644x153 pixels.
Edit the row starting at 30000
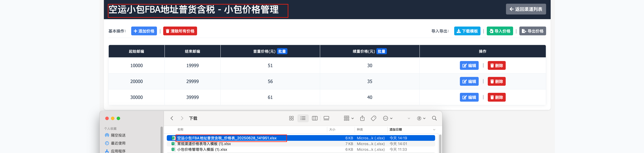click(469, 97)
